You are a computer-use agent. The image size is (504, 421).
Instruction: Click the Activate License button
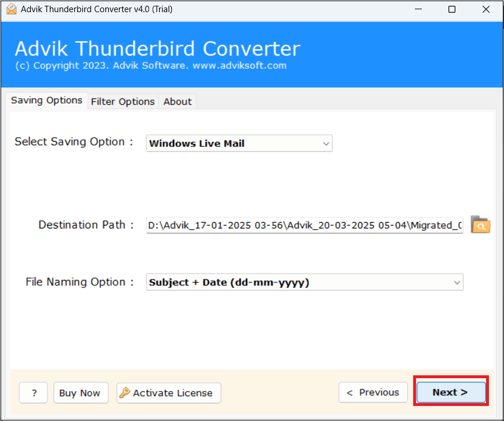coord(169,393)
